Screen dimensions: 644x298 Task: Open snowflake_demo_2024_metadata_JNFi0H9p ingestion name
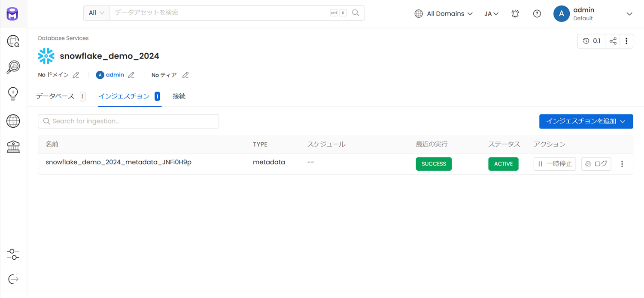pyautogui.click(x=118, y=162)
